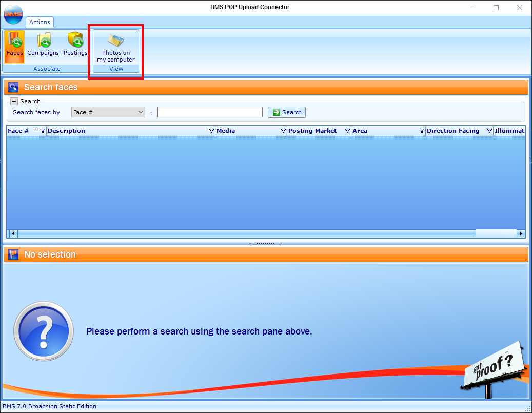
Task: Sort by the Area column header
Action: click(360, 131)
